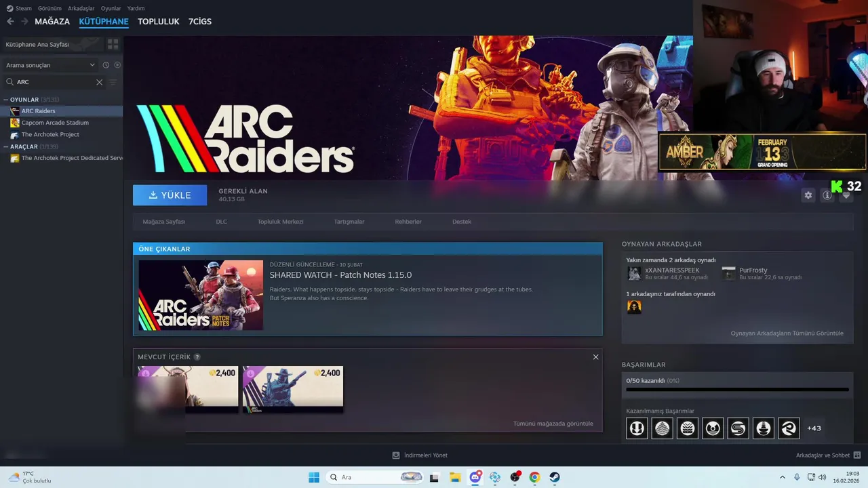Open Tartışmalar link
This screenshot has height=488, width=868.
tap(349, 222)
